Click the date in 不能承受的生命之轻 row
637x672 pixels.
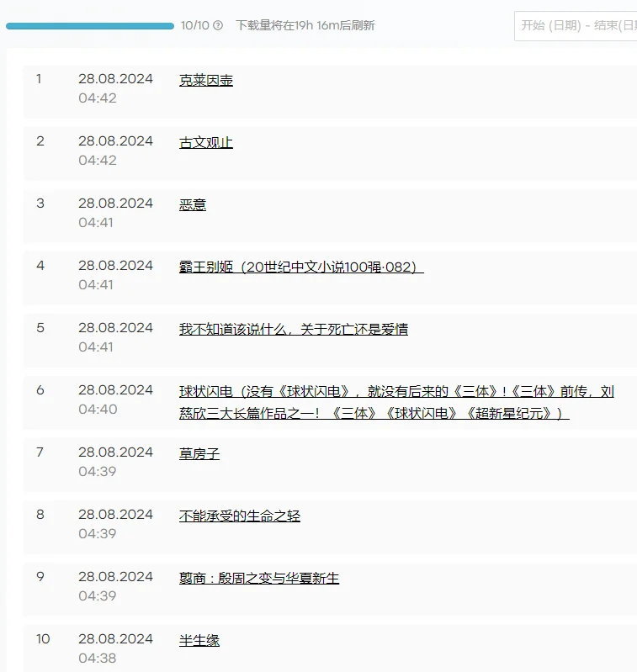coord(115,514)
